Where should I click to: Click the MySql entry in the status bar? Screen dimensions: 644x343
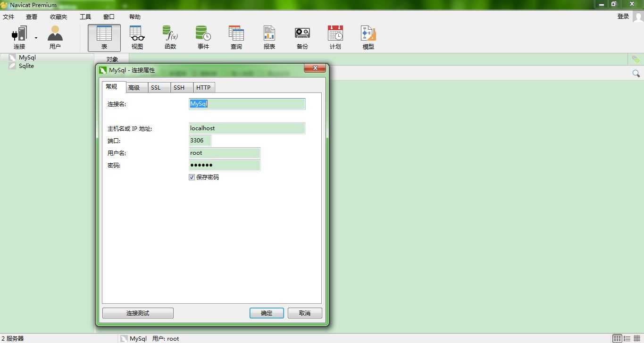pos(134,339)
